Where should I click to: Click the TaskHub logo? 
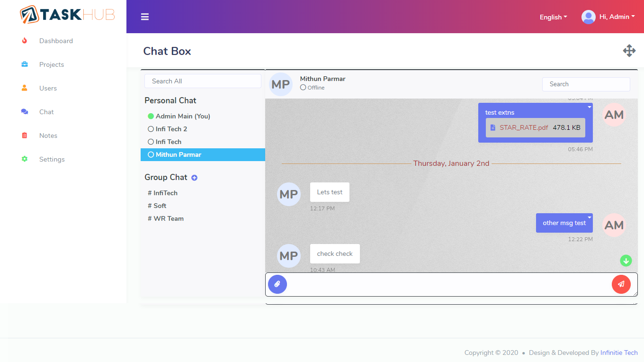pyautogui.click(x=67, y=14)
